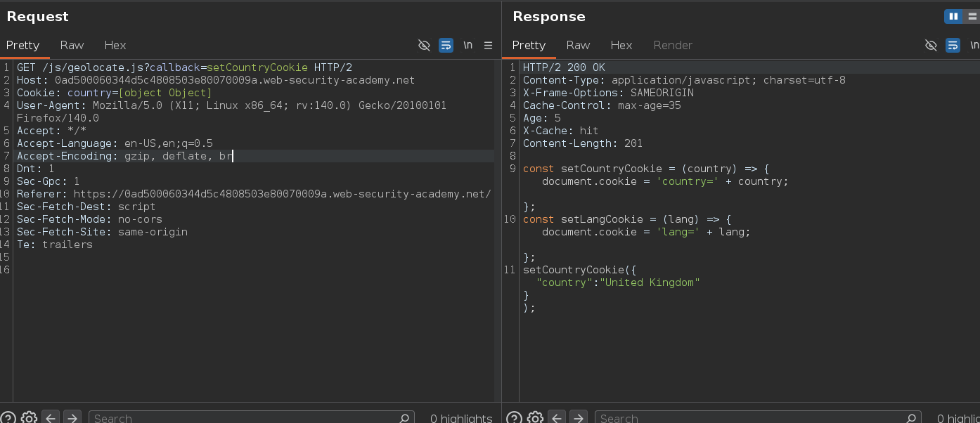Toggle non-printable characters in Request panel
The height and width of the screenshot is (423, 980).
coord(424,45)
